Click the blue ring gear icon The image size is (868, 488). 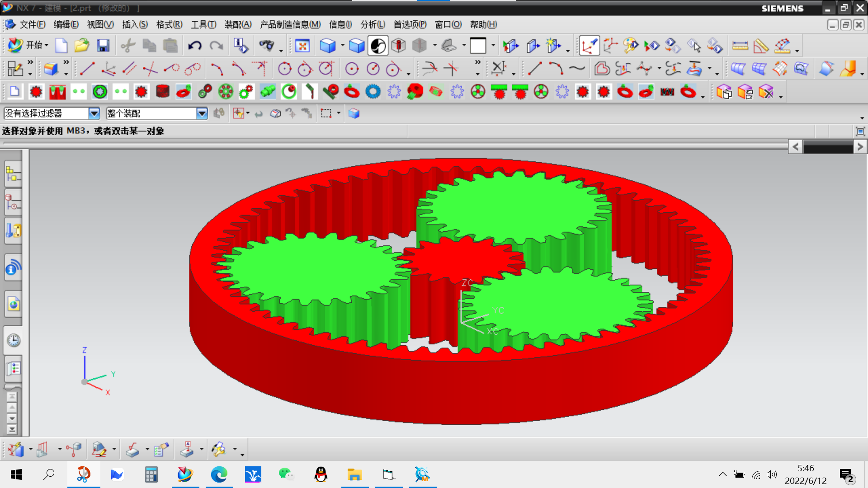pyautogui.click(x=373, y=92)
